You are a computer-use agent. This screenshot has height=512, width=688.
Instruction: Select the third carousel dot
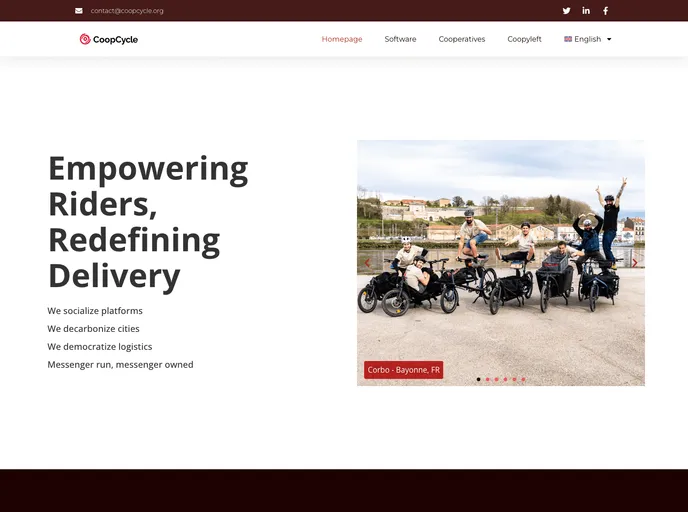[x=496, y=379]
